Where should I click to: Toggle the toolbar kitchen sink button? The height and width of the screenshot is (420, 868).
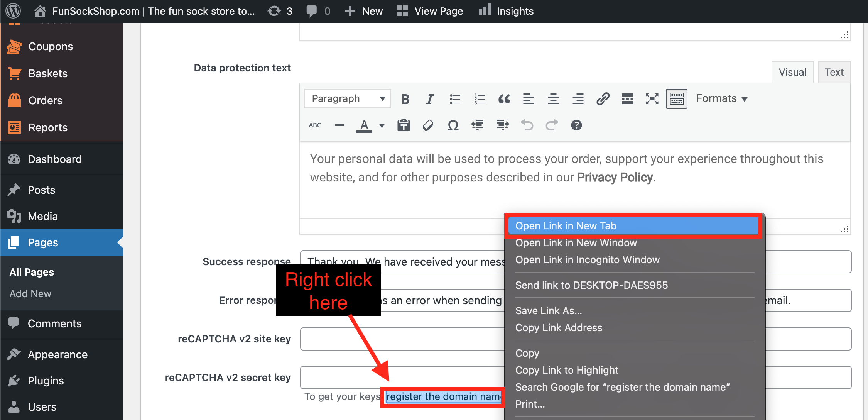point(676,99)
